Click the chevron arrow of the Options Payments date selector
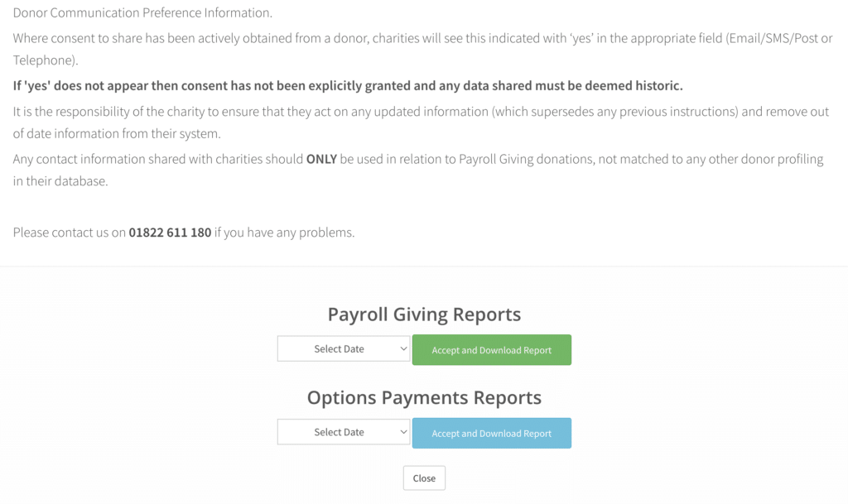The image size is (848, 504). point(403,432)
